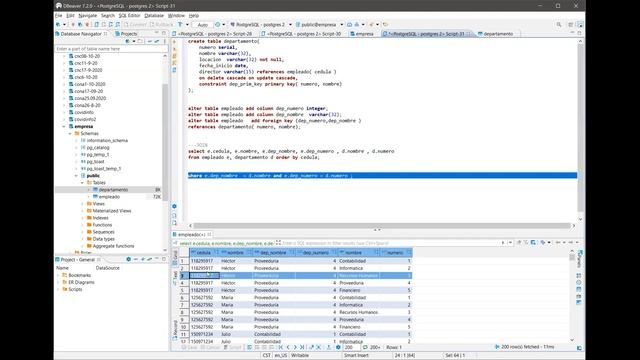The height and width of the screenshot is (360, 640).
Task: Click the dep_nombre column header
Action: click(x=273, y=253)
